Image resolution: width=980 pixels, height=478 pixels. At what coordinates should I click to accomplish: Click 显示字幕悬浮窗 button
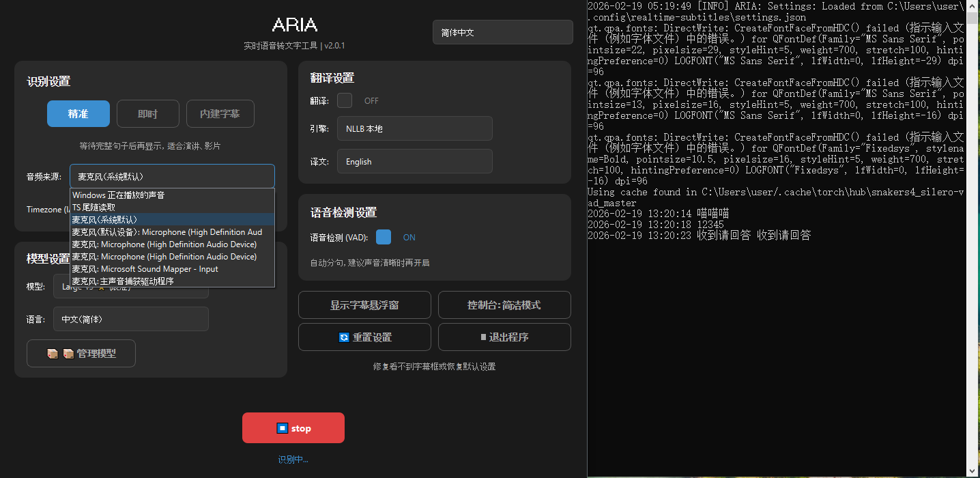(364, 305)
